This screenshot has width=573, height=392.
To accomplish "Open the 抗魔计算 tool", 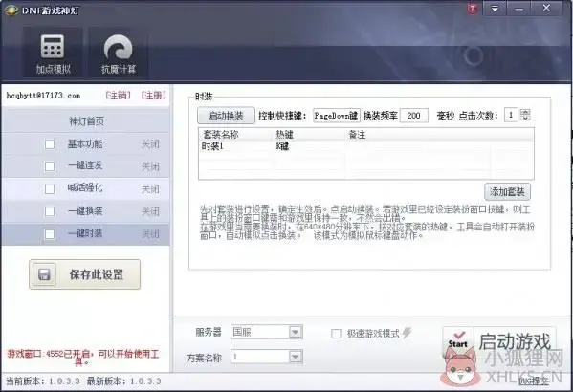I will [118, 53].
